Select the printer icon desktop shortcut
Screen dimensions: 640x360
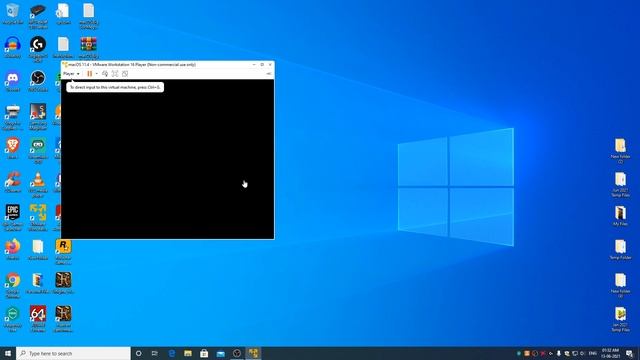[x=13, y=117]
